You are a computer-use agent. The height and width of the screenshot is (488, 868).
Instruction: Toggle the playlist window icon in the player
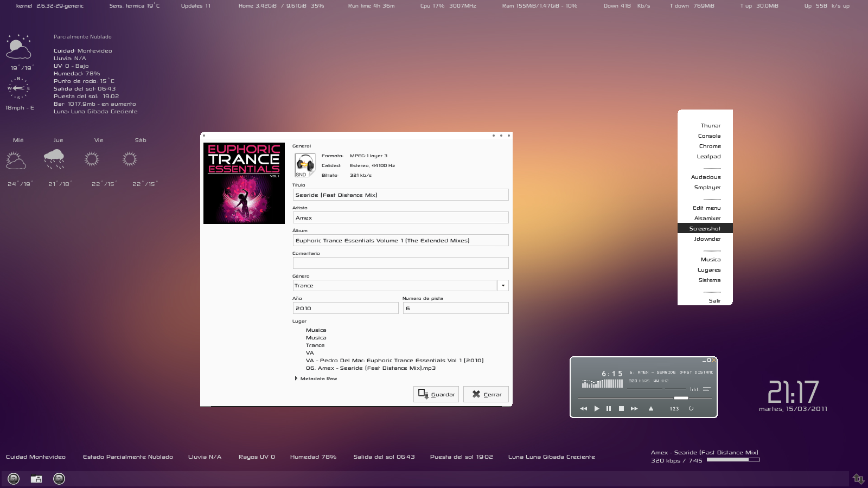pyautogui.click(x=706, y=389)
